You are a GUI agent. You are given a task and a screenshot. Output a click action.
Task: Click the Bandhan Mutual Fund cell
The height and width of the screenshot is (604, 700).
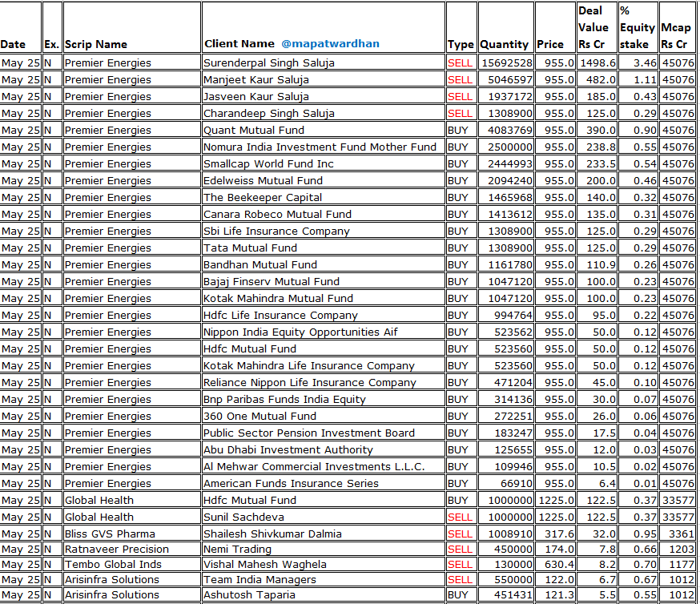pyautogui.click(x=324, y=264)
